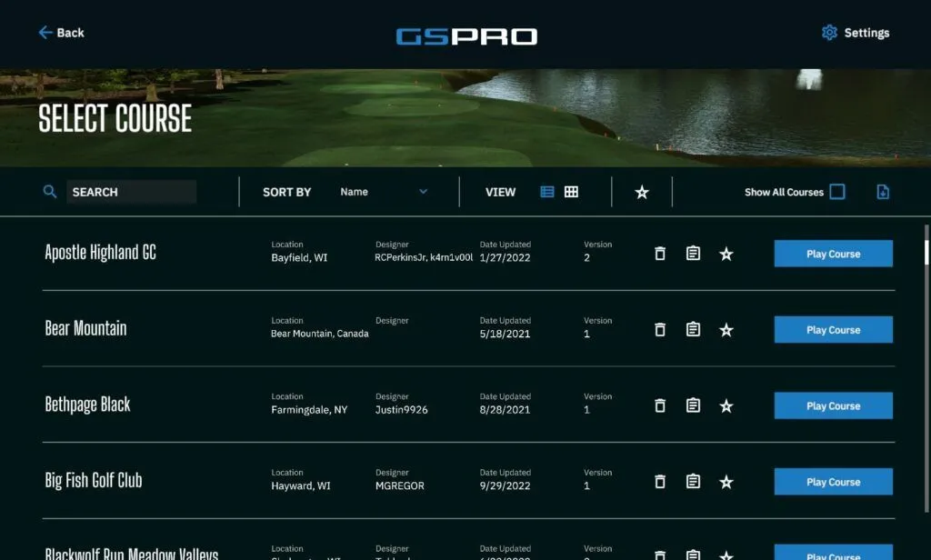Focus the SEARCH input field

click(131, 192)
